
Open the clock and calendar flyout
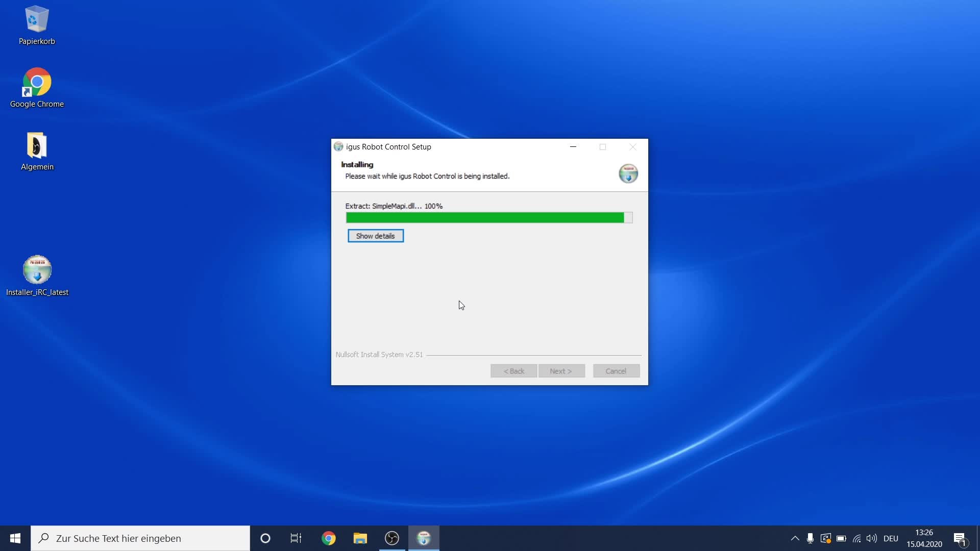(x=924, y=538)
